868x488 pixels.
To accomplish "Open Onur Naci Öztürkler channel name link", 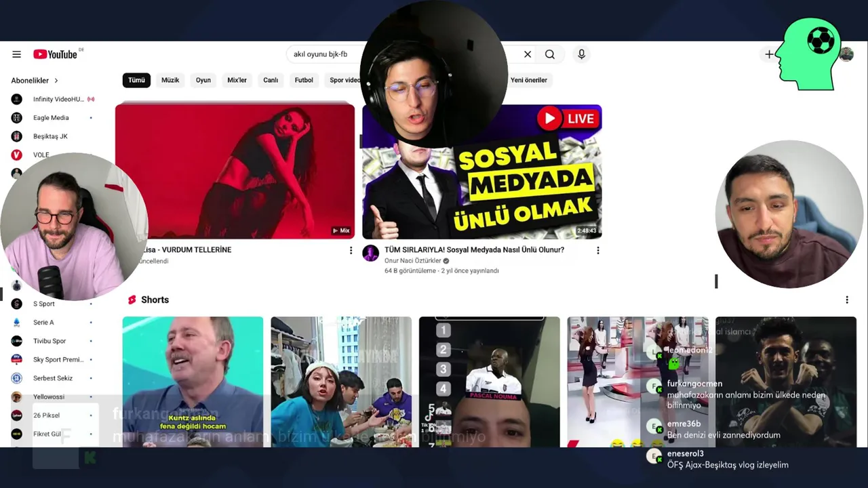I will click(413, 260).
